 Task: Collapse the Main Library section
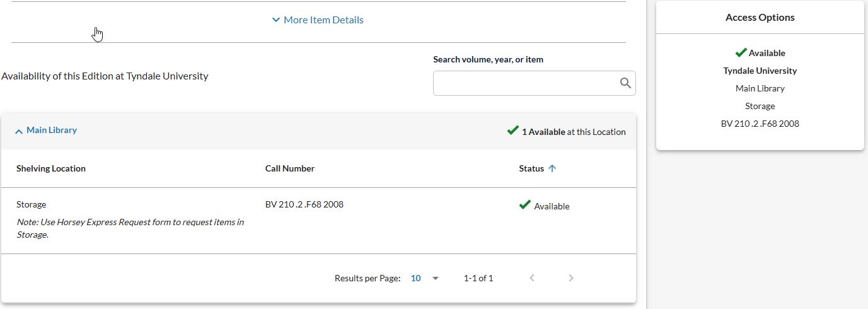click(46, 131)
